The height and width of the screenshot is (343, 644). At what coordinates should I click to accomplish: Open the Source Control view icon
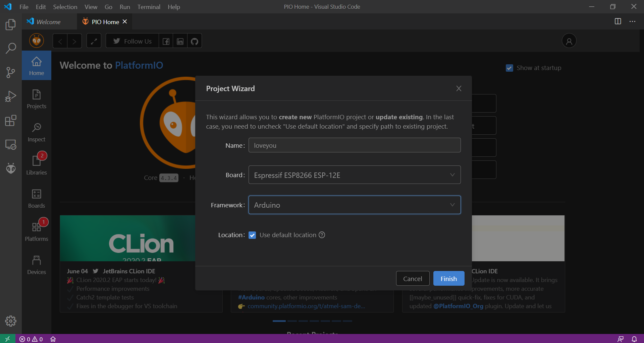11,72
